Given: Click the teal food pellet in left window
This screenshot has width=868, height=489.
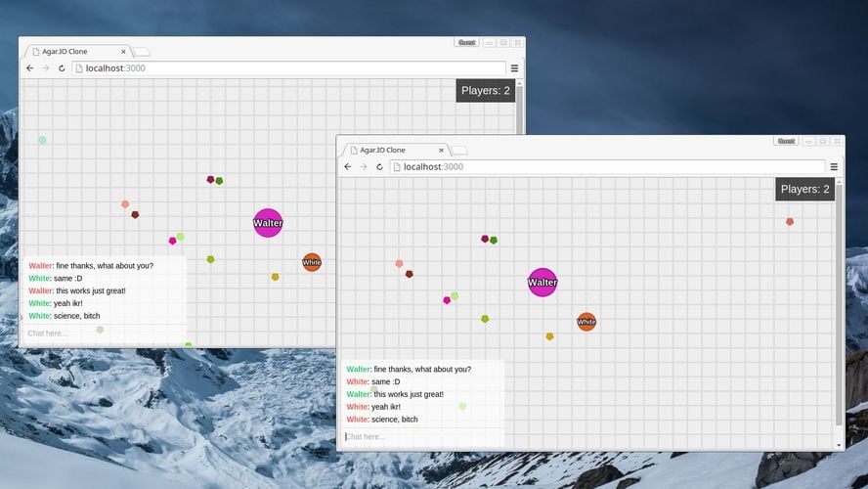Looking at the screenshot, I should [x=43, y=140].
